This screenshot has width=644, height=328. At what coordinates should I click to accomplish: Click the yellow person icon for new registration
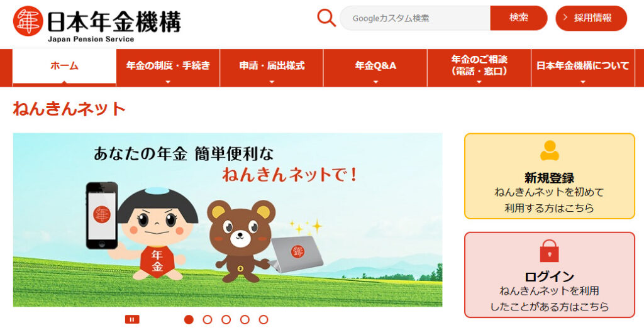pyautogui.click(x=549, y=151)
